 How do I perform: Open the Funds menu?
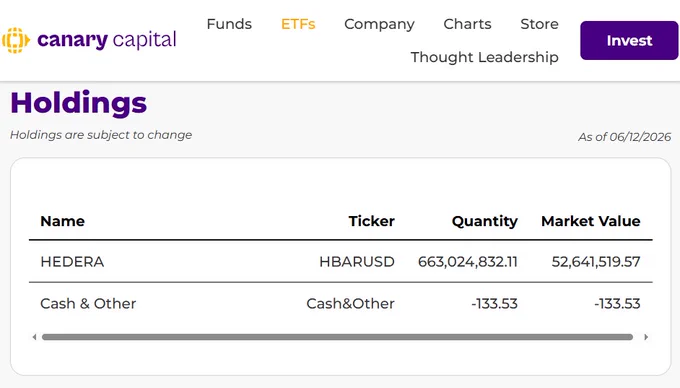pos(229,24)
